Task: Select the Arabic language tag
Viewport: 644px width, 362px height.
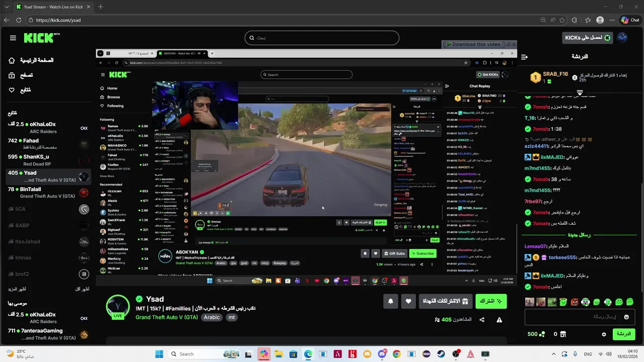Action: tap(212, 317)
